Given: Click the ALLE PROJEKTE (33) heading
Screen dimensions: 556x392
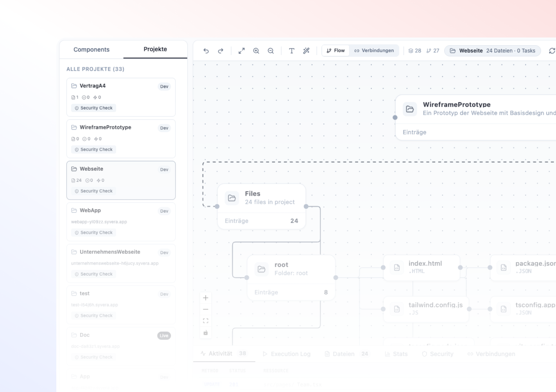Looking at the screenshot, I should coord(95,69).
